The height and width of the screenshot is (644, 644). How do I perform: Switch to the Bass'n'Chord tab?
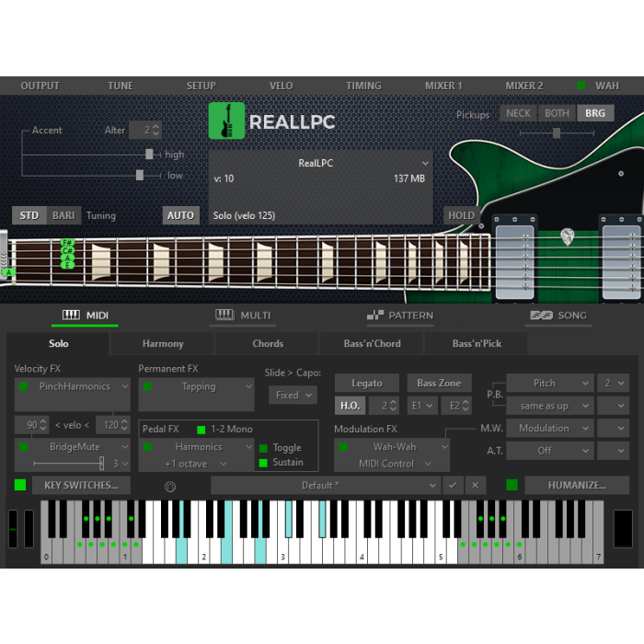pyautogui.click(x=372, y=343)
